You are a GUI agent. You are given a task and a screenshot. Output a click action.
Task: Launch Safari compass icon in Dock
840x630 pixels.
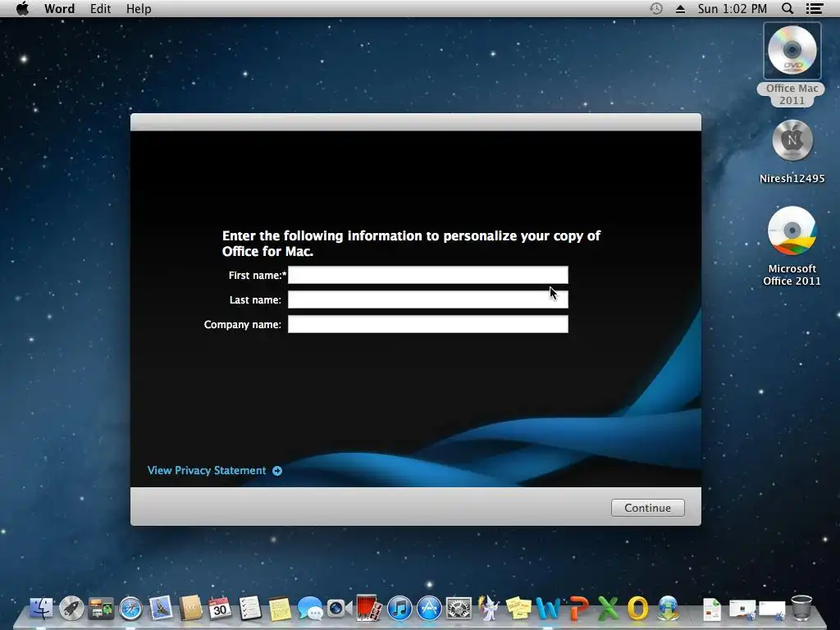(130, 609)
